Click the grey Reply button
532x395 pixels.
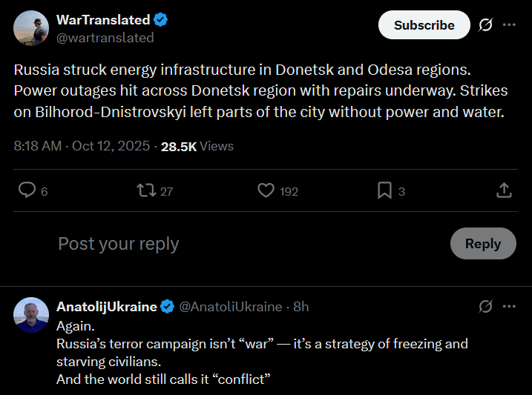(483, 244)
